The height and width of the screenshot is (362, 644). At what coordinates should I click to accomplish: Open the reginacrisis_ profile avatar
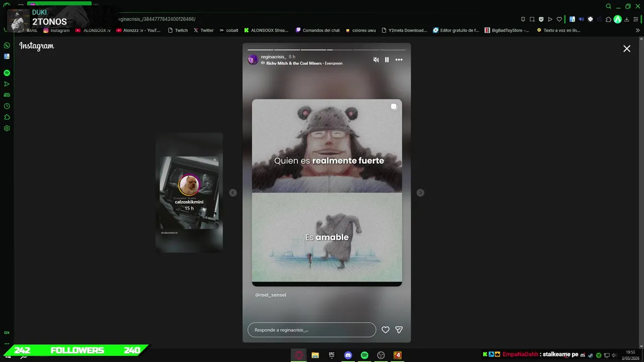253,60
